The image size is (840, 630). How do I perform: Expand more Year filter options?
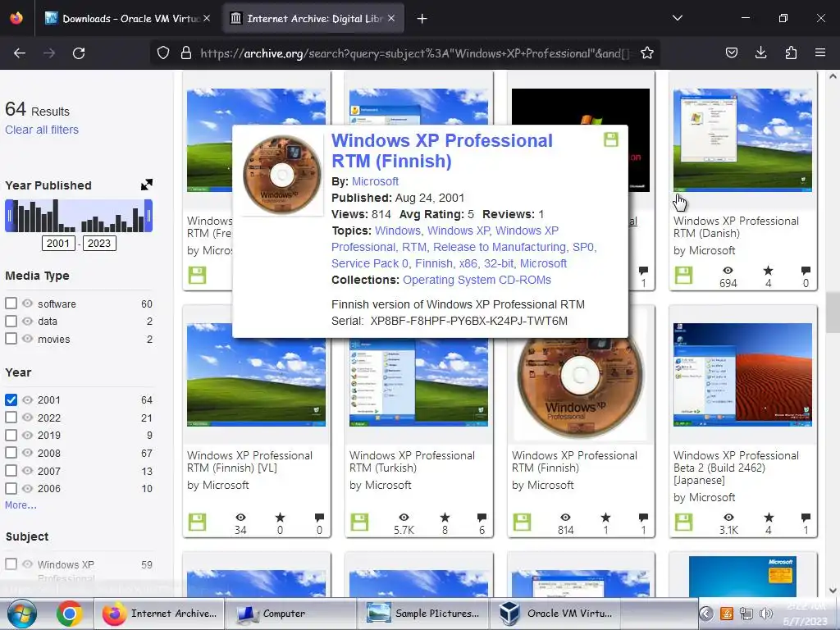click(21, 504)
